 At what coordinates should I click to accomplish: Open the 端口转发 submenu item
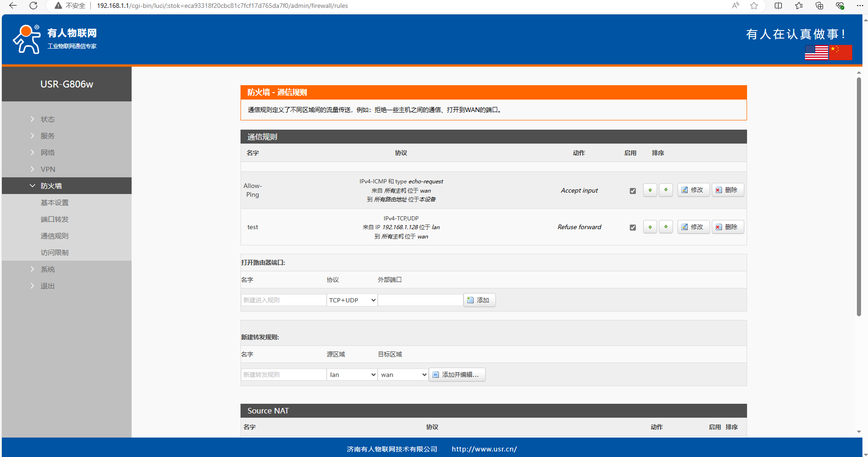click(55, 219)
